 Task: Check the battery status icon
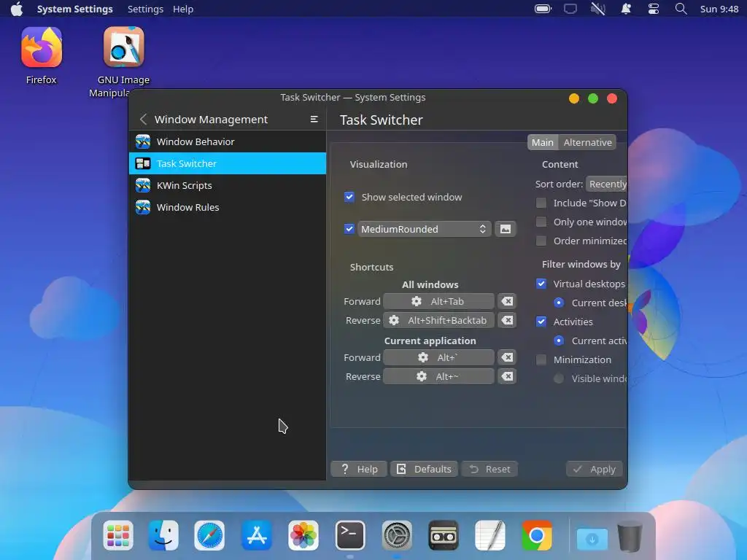point(543,9)
